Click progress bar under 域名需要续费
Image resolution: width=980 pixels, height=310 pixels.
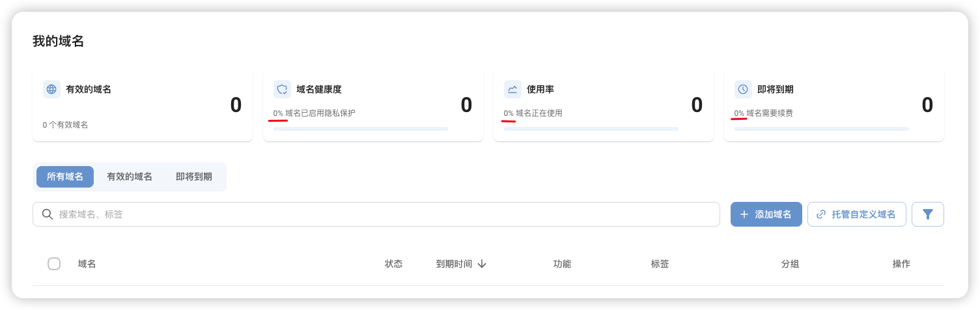(822, 129)
